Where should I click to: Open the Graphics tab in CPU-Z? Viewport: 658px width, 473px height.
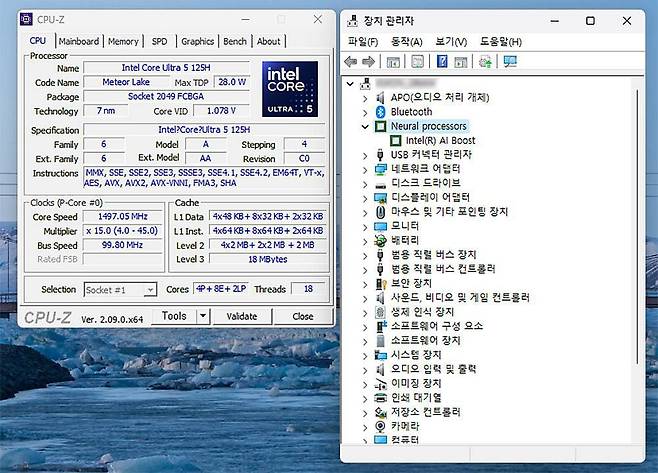tap(198, 41)
